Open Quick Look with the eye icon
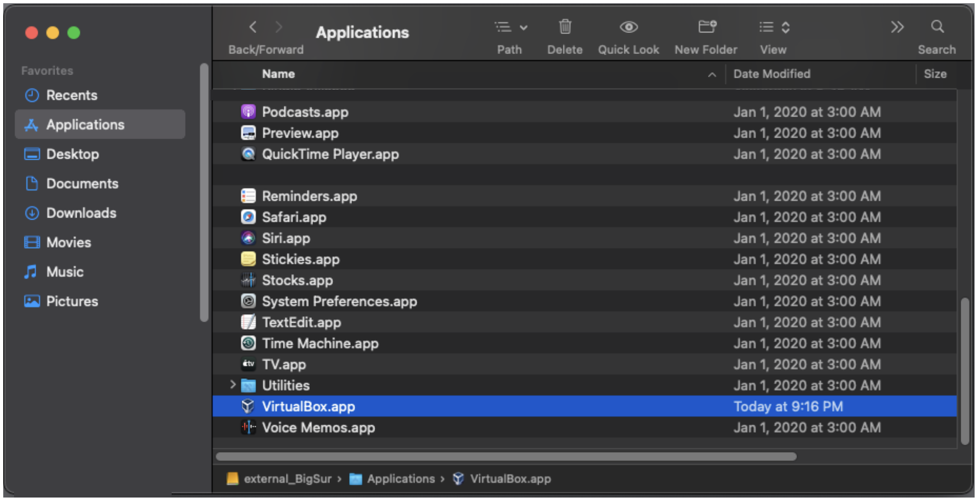 [628, 27]
